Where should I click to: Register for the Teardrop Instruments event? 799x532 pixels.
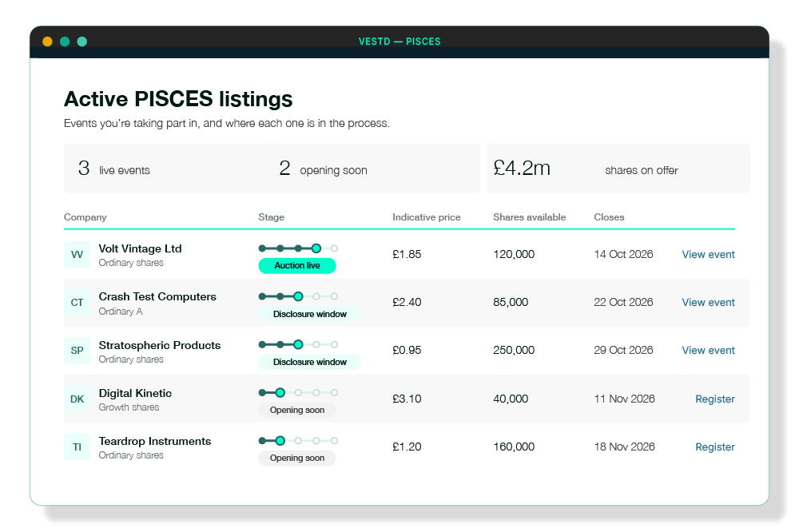(x=715, y=447)
